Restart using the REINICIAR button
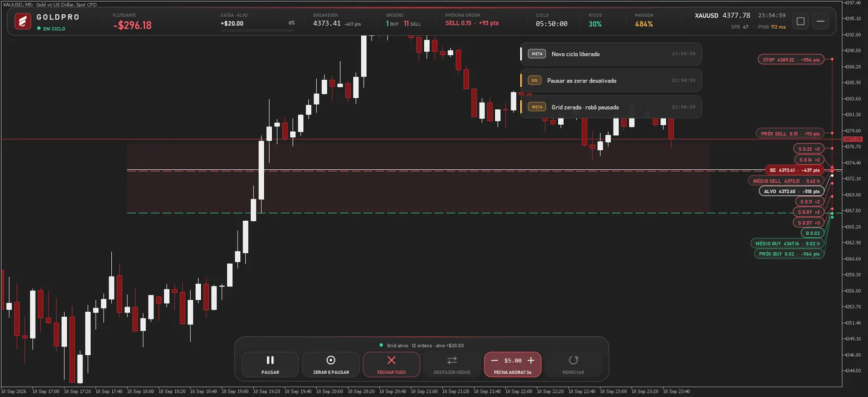This screenshot has width=868, height=397. [573, 364]
